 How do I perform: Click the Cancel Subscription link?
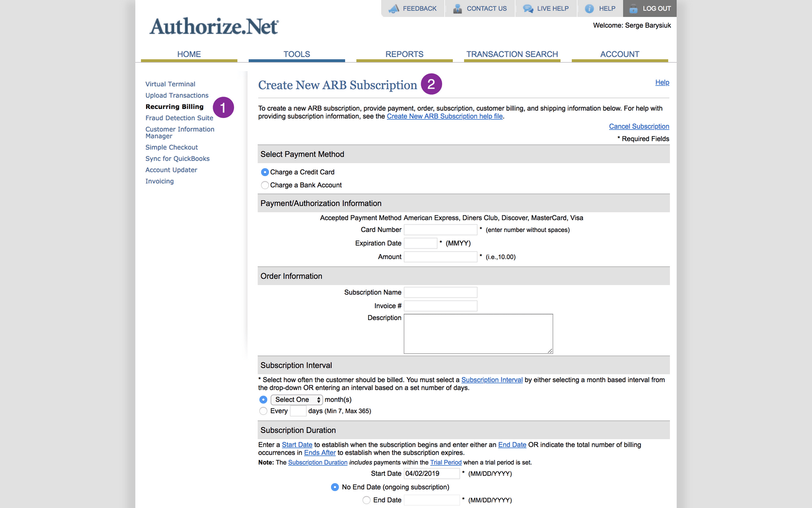click(639, 126)
